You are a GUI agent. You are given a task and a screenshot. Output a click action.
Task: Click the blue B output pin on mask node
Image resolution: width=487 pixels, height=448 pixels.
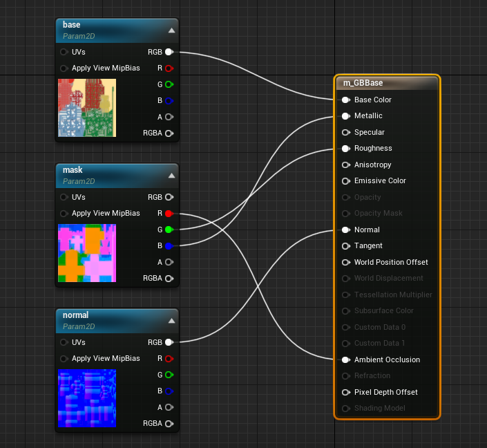point(169,246)
